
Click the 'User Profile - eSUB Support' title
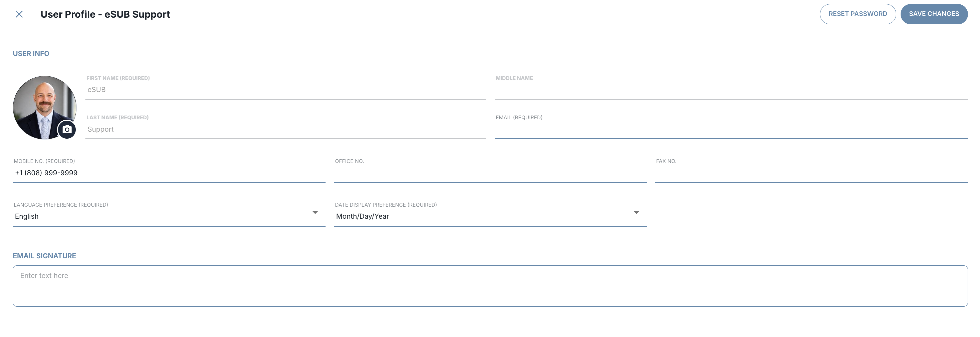pyautogui.click(x=105, y=14)
